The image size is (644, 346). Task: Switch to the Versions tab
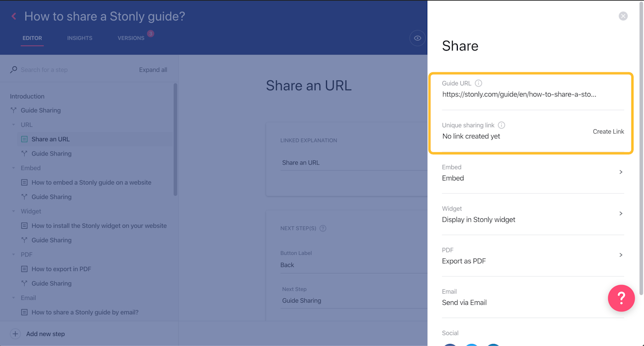(131, 38)
